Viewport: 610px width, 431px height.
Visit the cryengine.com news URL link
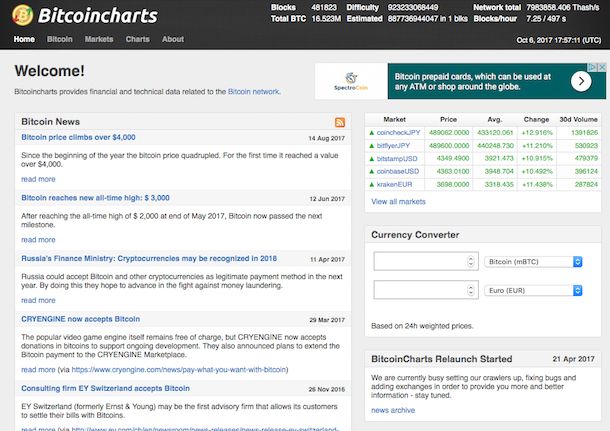point(179,370)
